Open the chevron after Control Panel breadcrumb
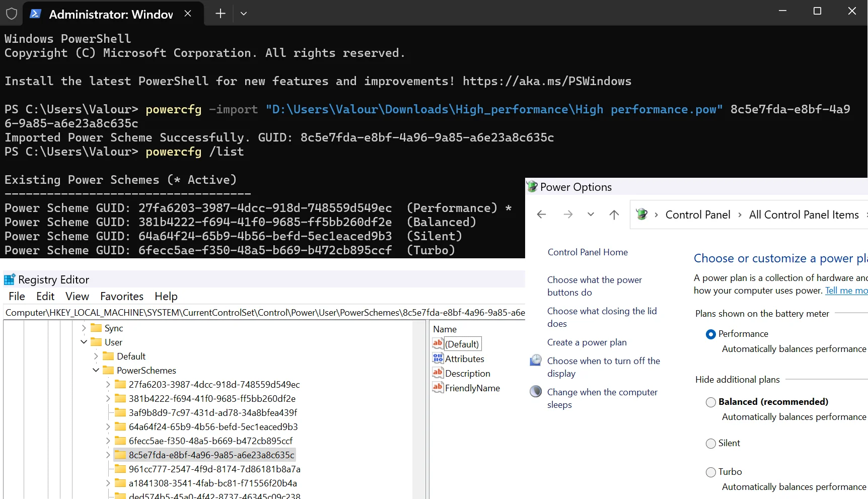This screenshot has height=499, width=868. pos(740,215)
